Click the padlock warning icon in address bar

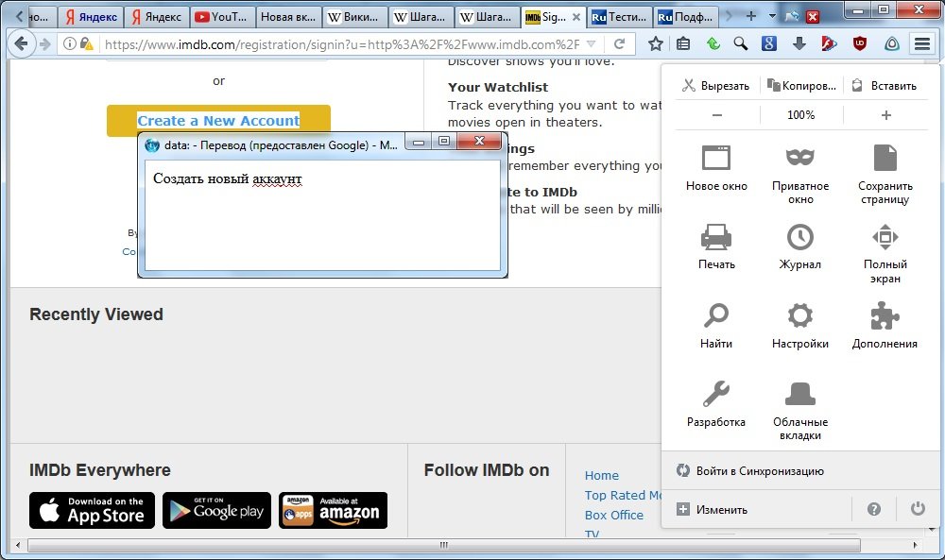(86, 43)
